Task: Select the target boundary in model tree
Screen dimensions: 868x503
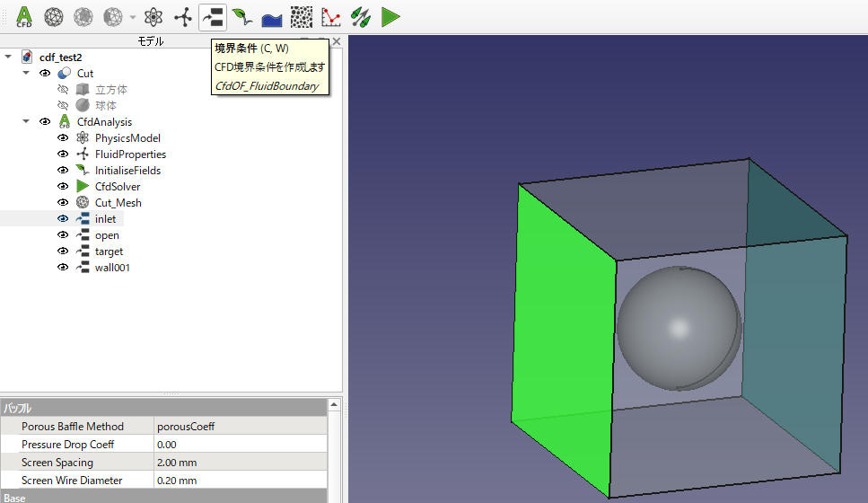Action: pyautogui.click(x=109, y=251)
